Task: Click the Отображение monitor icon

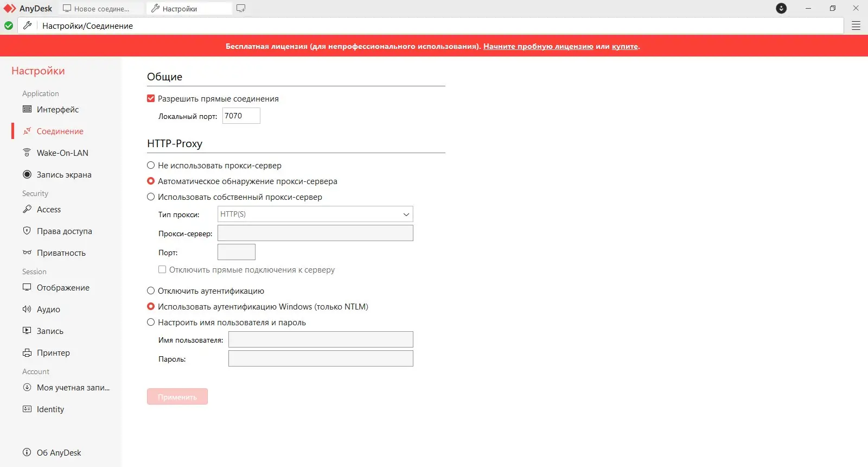Action: (x=27, y=287)
